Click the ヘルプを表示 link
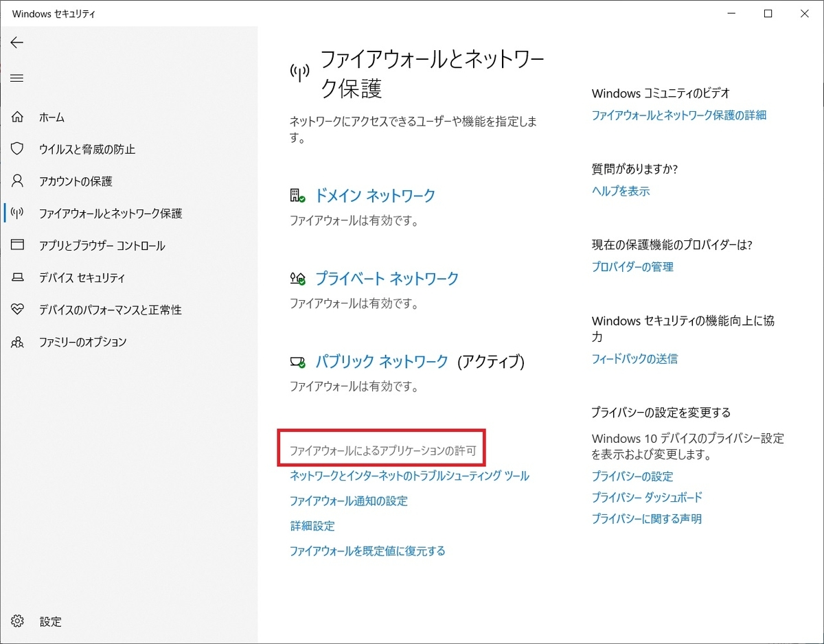 tap(621, 191)
